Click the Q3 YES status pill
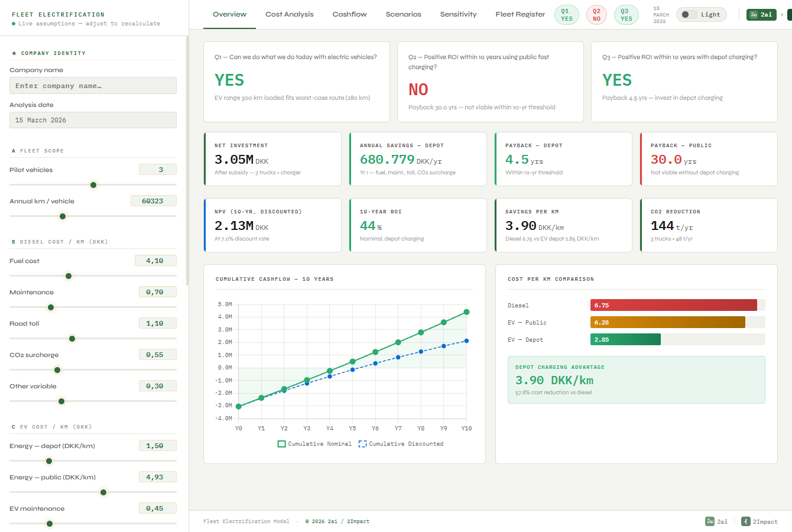This screenshot has height=532, width=792. click(627, 15)
